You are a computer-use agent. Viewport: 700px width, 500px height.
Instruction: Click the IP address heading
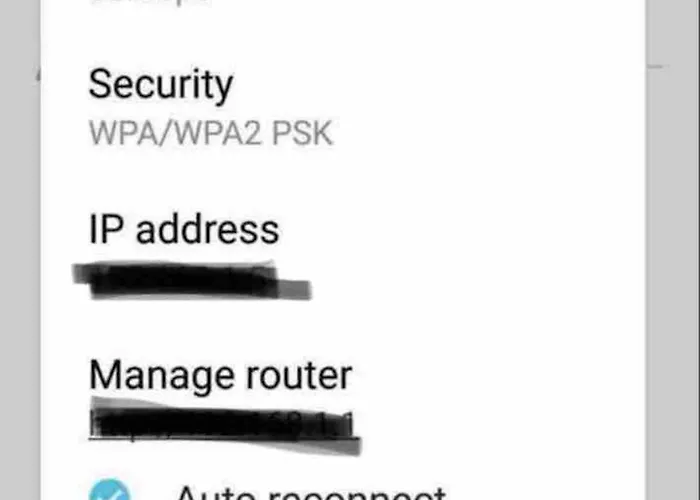pos(184,229)
